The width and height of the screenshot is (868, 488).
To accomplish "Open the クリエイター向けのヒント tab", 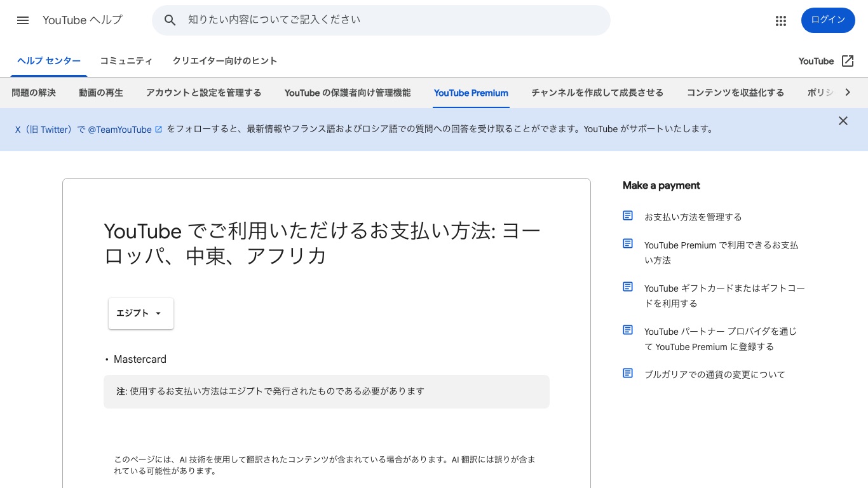I will [x=225, y=61].
